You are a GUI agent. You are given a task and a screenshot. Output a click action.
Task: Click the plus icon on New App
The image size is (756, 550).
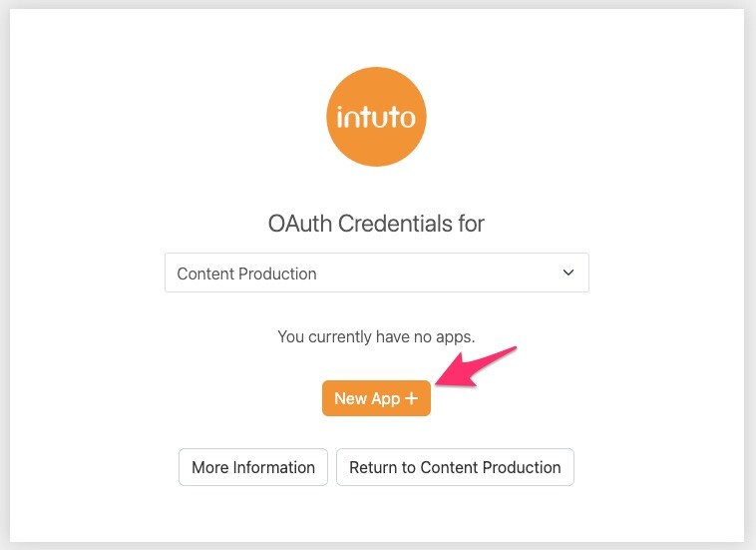coord(411,398)
